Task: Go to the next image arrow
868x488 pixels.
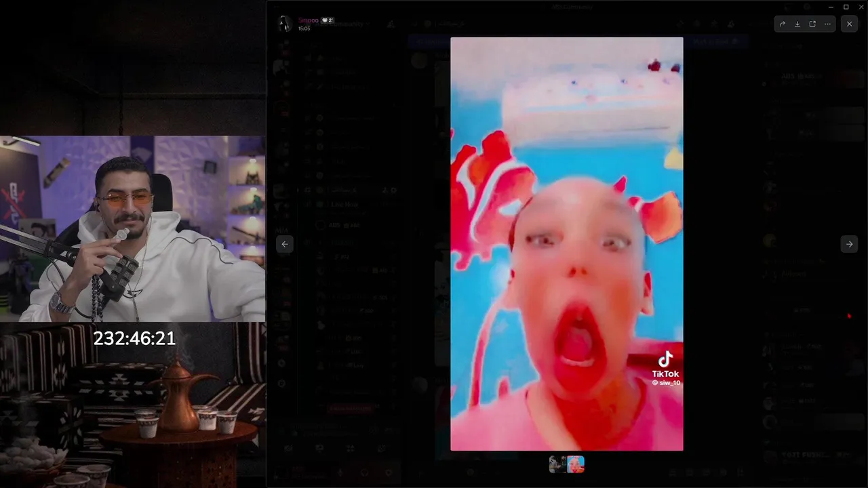Action: coord(849,244)
